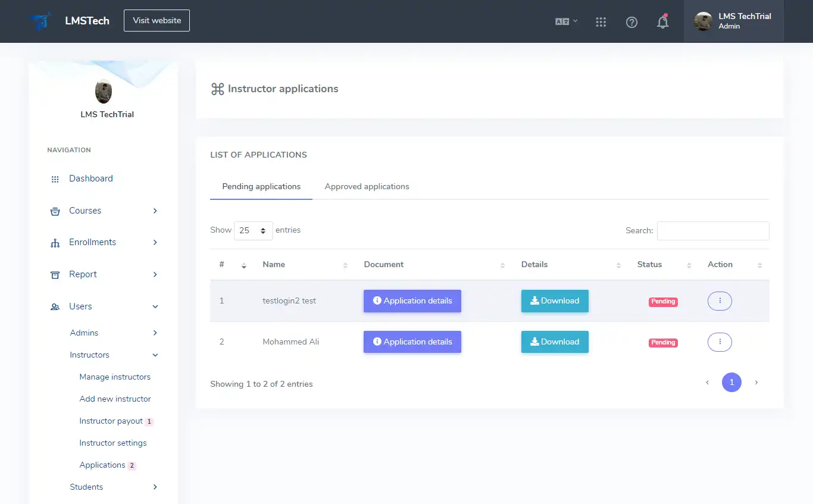Image resolution: width=813 pixels, height=504 pixels.
Task: Open Manage instructors from sidebar menu
Action: pyautogui.click(x=115, y=377)
